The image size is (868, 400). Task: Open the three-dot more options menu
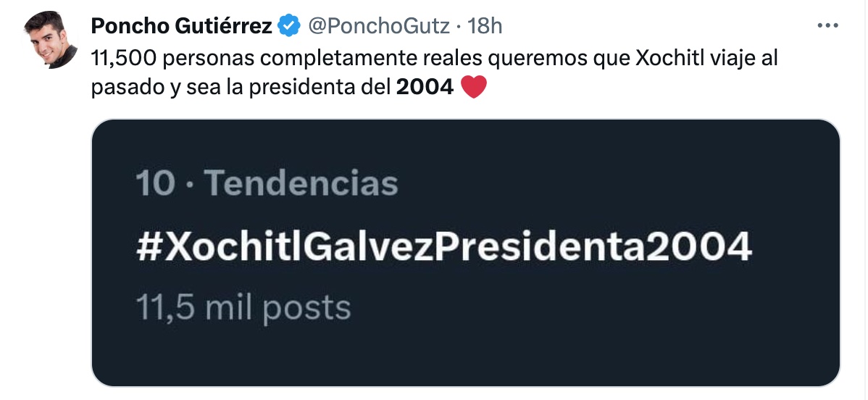point(827,26)
